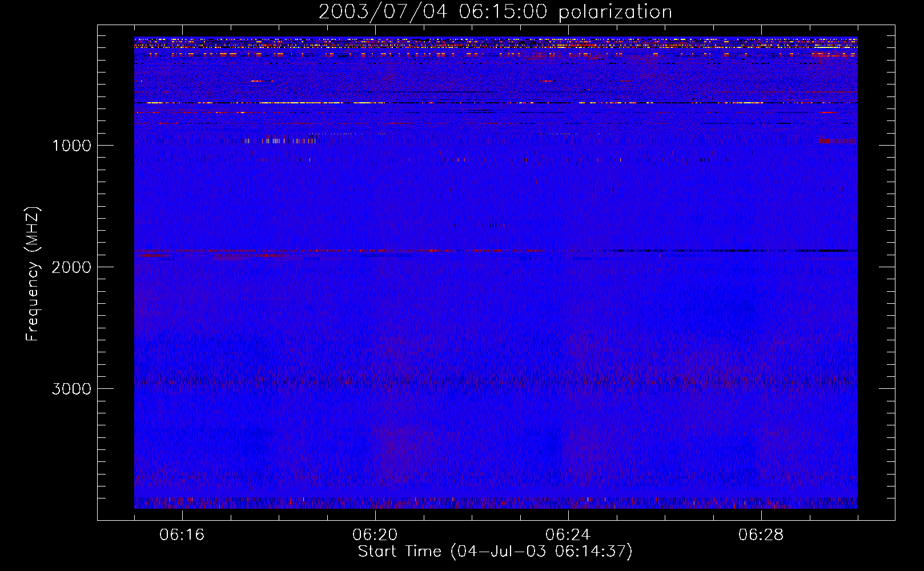Click the "06:24" time tick label

(x=568, y=535)
